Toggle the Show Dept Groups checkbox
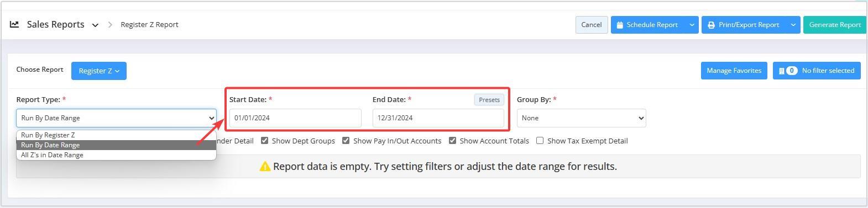Screen dimensions: 868x208 pyautogui.click(x=264, y=141)
